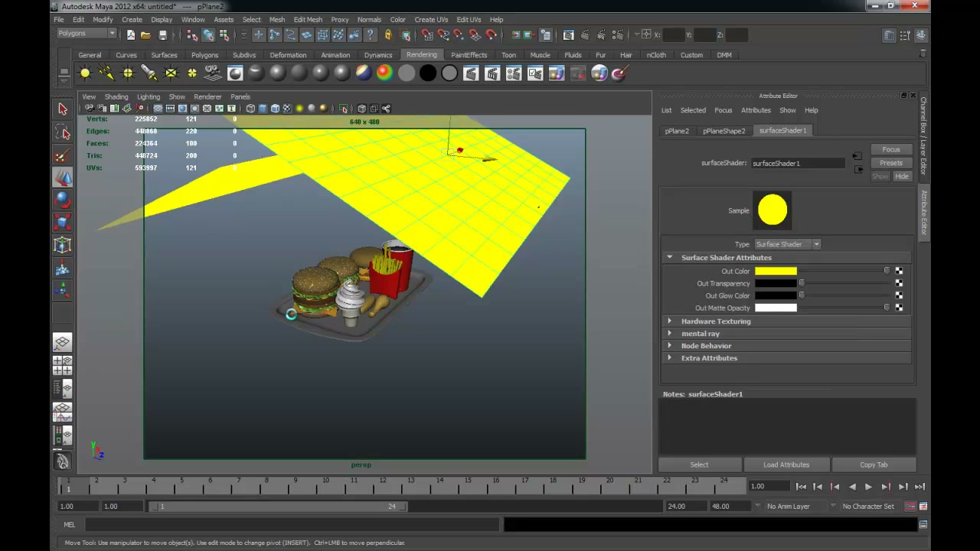The width and height of the screenshot is (980, 551).
Task: Create an area light from the shelf
Action: [171, 73]
